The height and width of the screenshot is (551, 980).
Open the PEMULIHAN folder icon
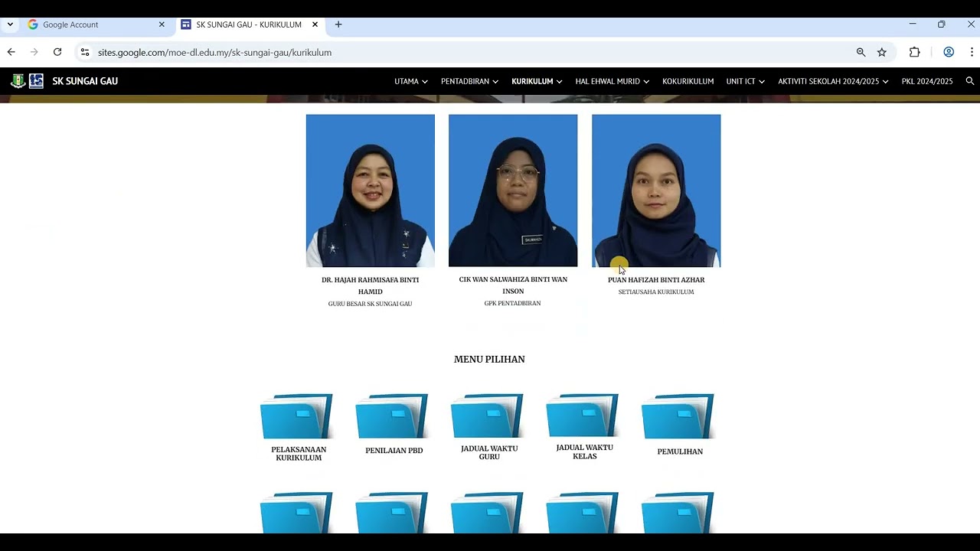(678, 416)
